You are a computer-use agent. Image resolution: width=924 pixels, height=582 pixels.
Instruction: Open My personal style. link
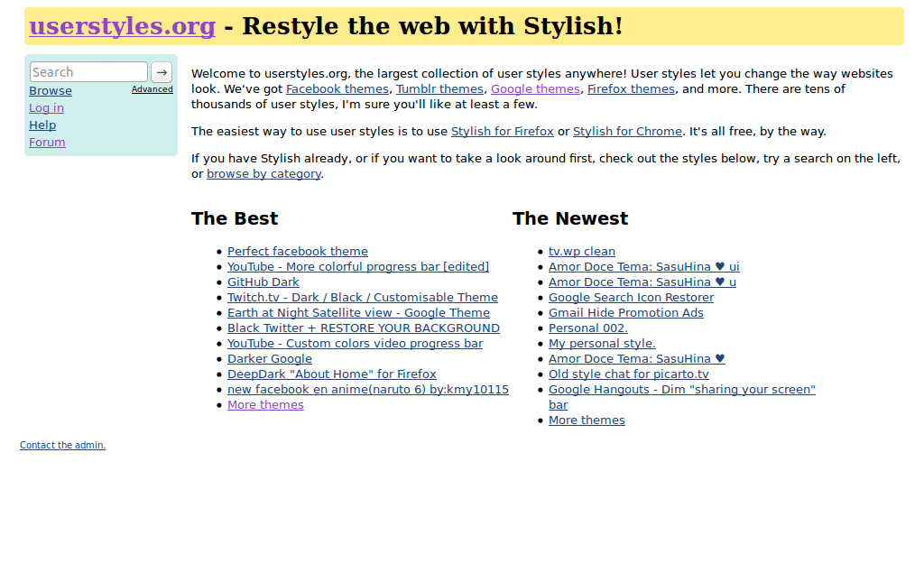click(x=602, y=344)
